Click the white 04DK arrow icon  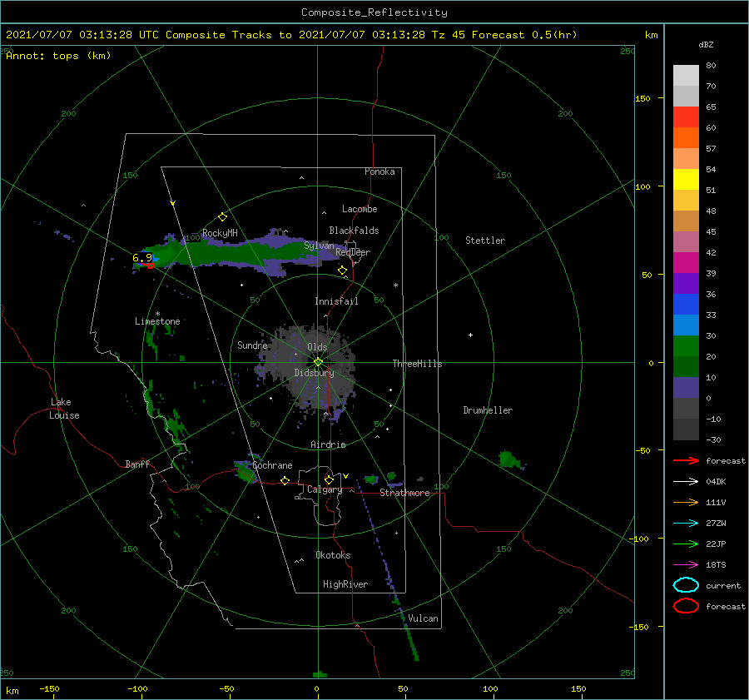click(686, 482)
